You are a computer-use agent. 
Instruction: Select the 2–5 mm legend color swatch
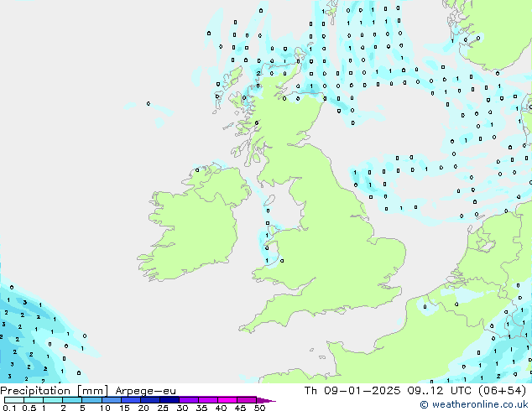click(x=72, y=400)
